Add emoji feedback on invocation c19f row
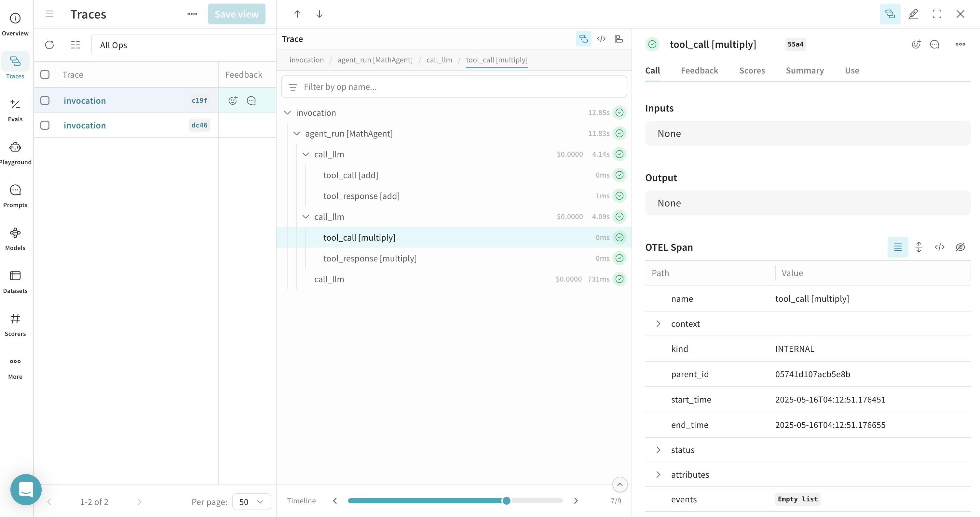This screenshot has width=980, height=517. 233,100
